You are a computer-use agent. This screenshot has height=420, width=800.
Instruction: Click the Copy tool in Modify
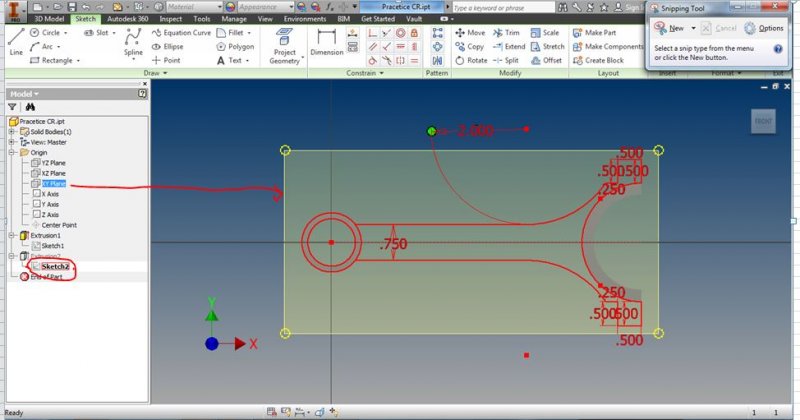coord(469,46)
